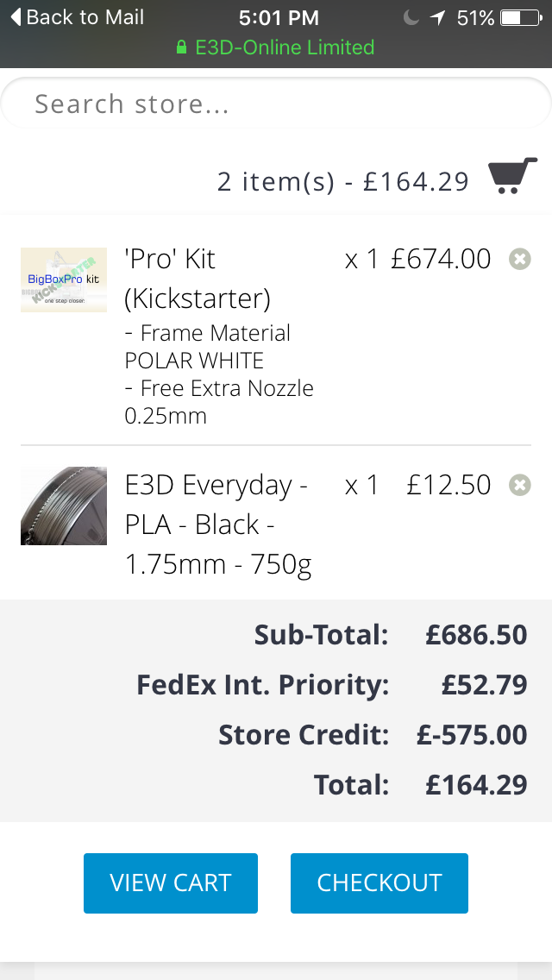
Task: Open E3D Everyday PLA Black product link
Action: pos(218,525)
